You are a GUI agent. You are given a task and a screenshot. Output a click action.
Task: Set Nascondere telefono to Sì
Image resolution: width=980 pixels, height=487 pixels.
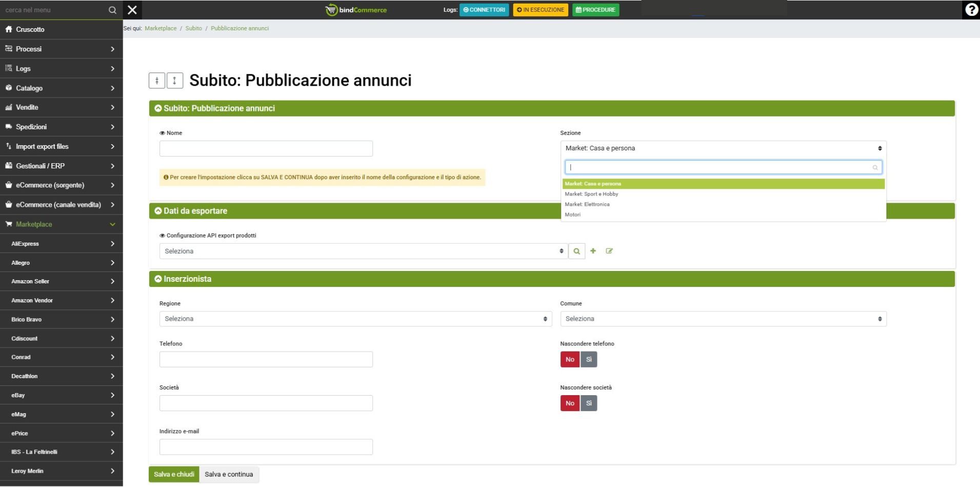(x=589, y=359)
